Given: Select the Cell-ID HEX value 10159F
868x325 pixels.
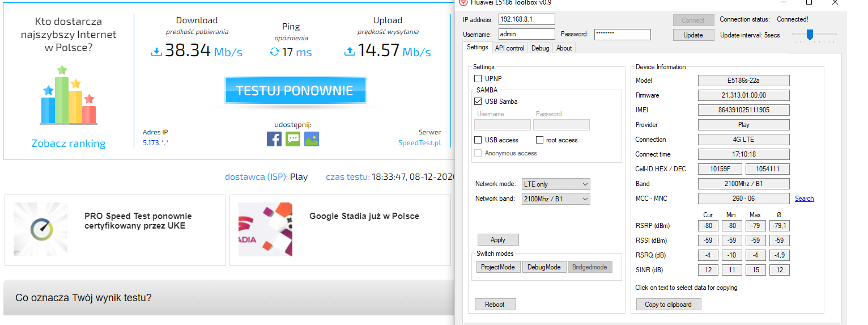Looking at the screenshot, I should 720,169.
